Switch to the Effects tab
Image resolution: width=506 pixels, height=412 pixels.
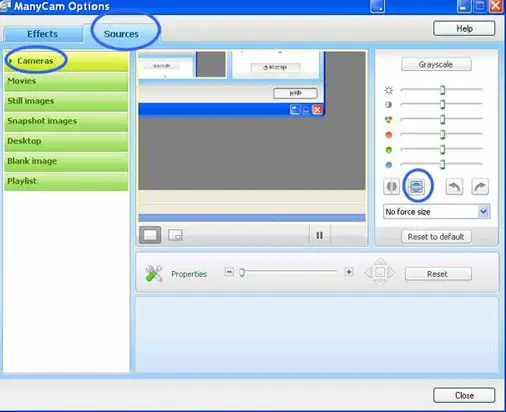point(42,34)
